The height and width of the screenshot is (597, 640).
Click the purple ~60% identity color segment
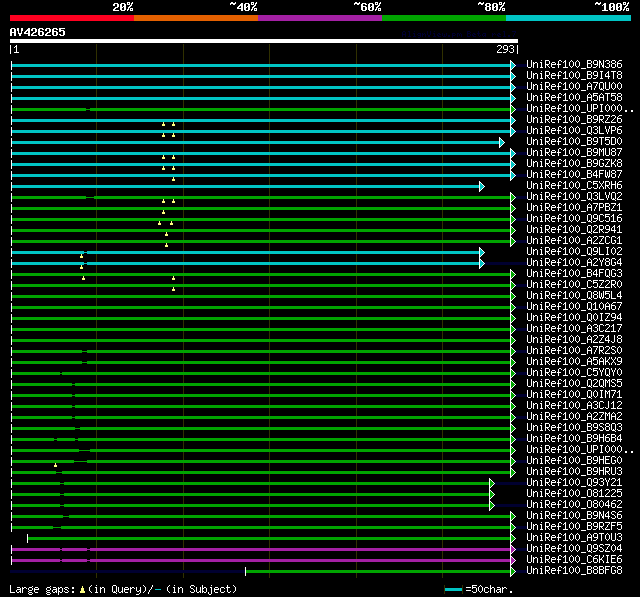[320, 18]
